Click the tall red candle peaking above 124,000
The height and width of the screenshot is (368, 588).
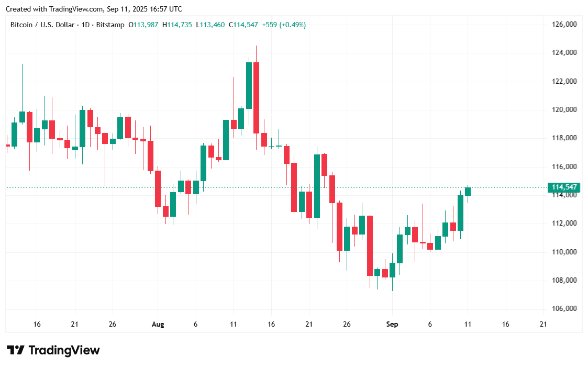[256, 98]
